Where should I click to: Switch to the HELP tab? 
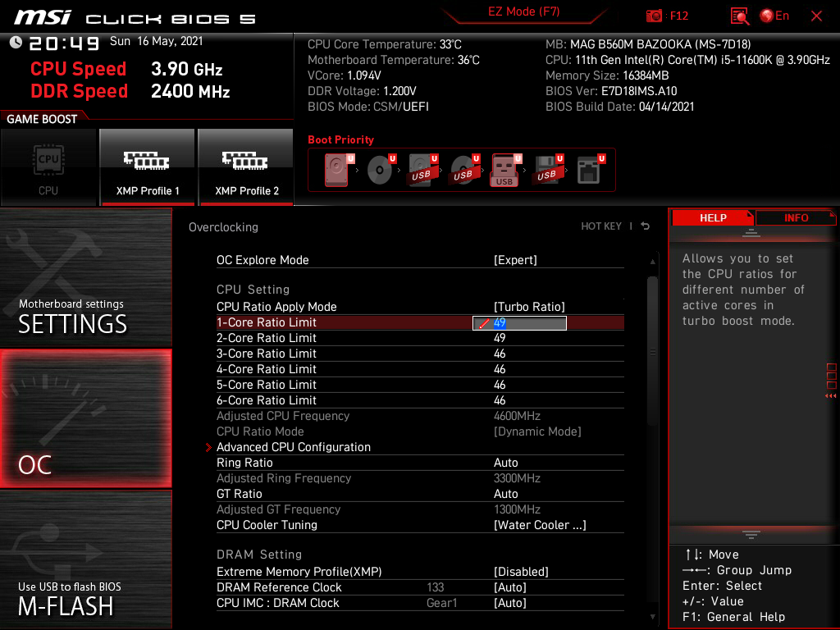pos(713,218)
